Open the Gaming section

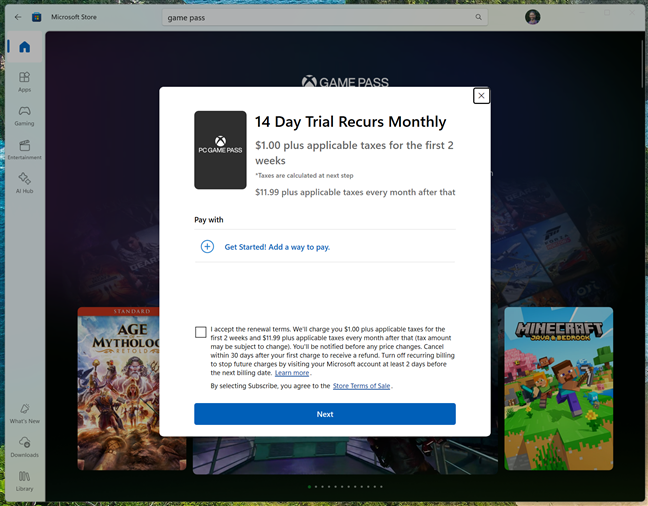(24, 115)
